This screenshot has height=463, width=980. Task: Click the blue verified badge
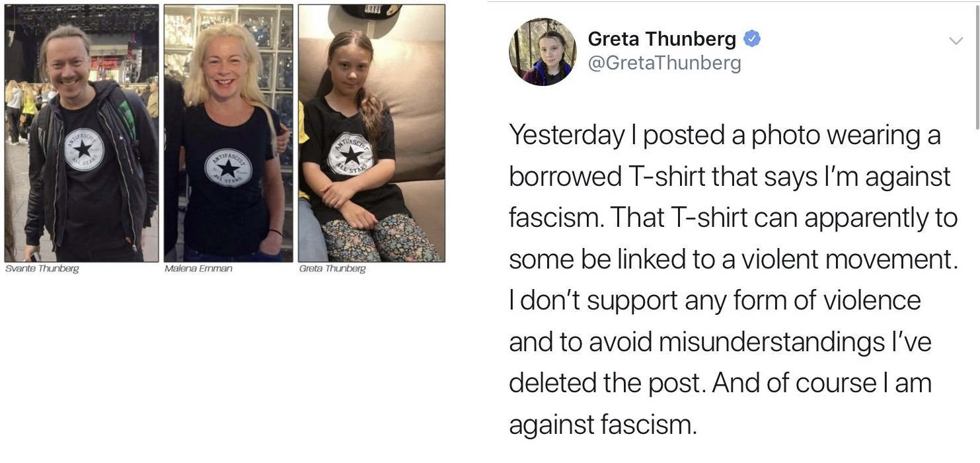tap(752, 39)
